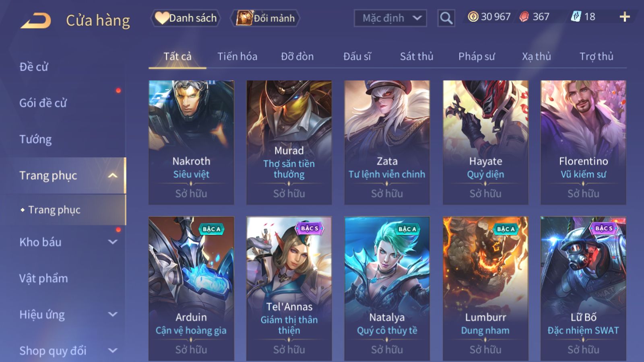
Task: Tap the blue voucher ticket icon
Action: click(x=576, y=16)
